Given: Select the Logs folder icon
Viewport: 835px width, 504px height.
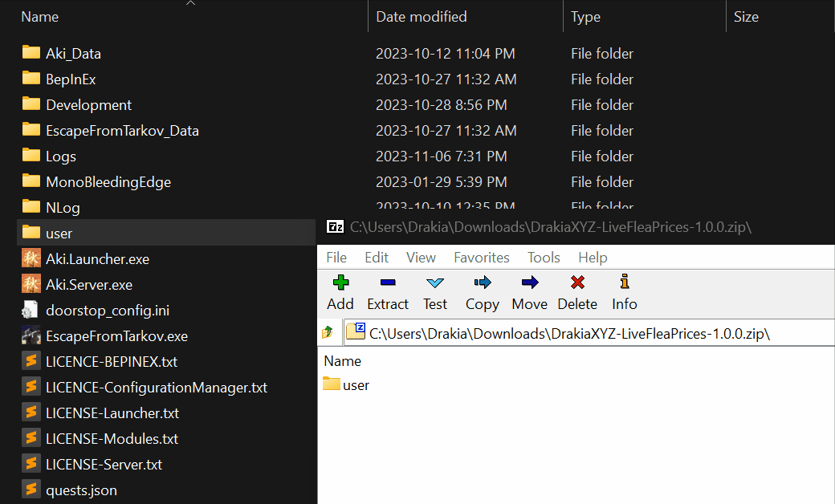Looking at the screenshot, I should [31, 155].
